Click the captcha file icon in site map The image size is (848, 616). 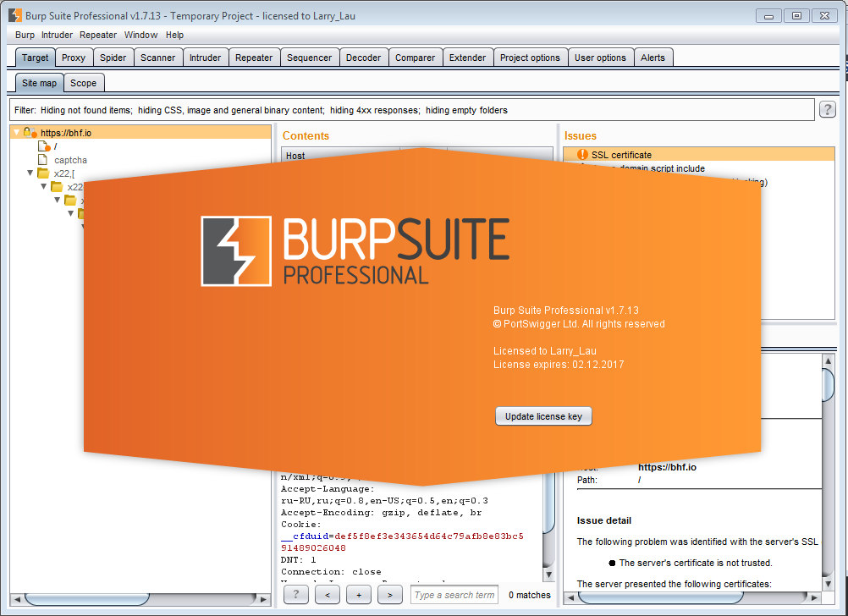43,160
